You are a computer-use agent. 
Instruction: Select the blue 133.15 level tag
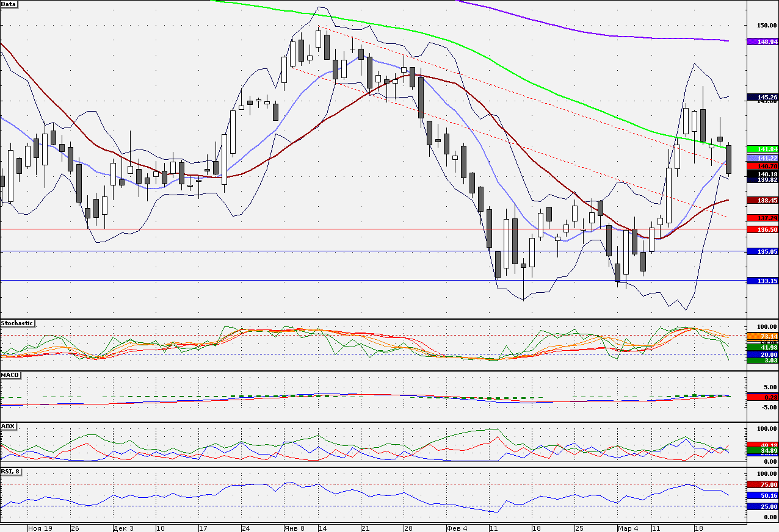click(x=762, y=281)
